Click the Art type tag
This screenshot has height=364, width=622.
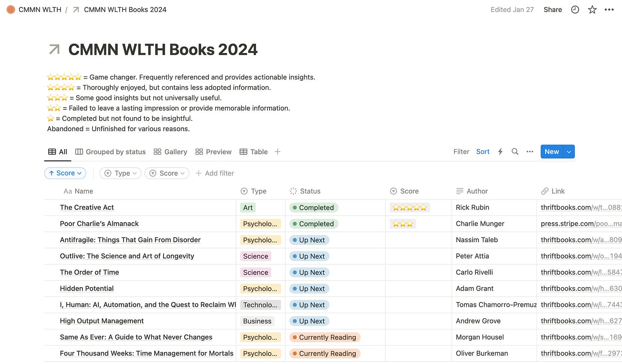pyautogui.click(x=248, y=208)
